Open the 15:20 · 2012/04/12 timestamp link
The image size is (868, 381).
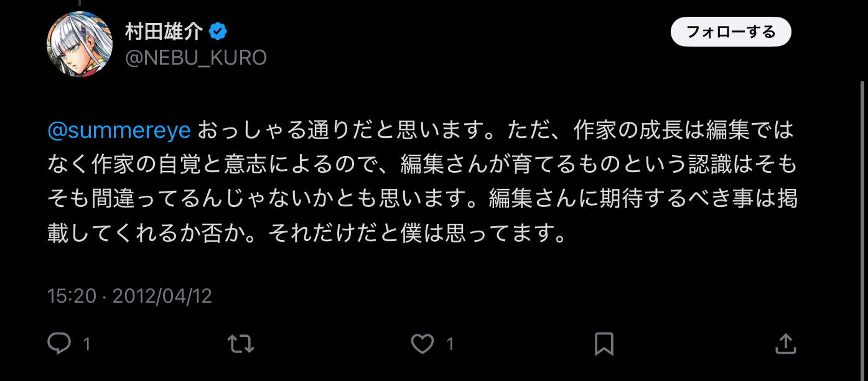(130, 295)
